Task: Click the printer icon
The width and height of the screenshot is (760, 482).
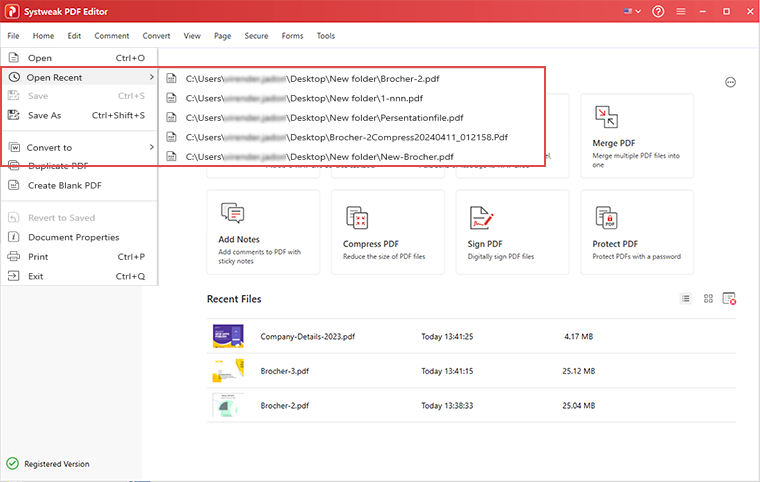Action: click(x=14, y=256)
